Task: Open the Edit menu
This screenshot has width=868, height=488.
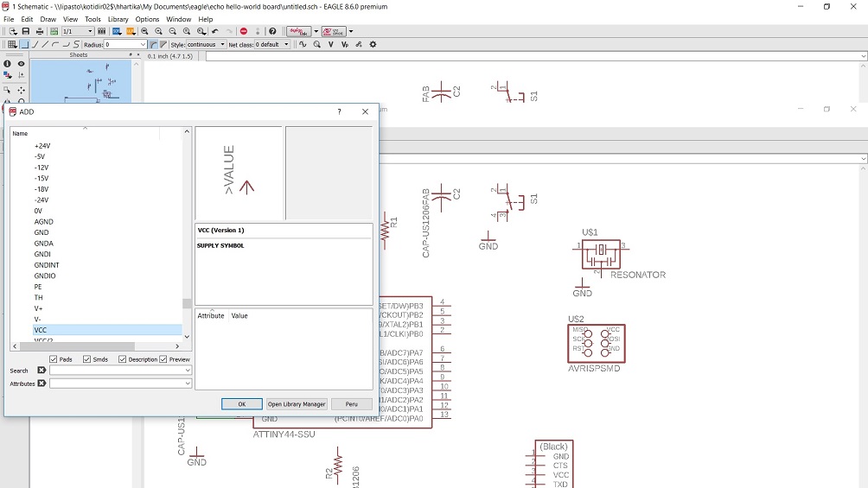Action: pos(27,19)
